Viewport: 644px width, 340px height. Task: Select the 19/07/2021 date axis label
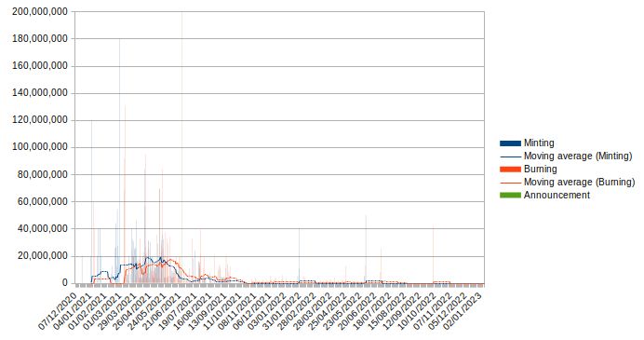pyautogui.click(x=179, y=312)
